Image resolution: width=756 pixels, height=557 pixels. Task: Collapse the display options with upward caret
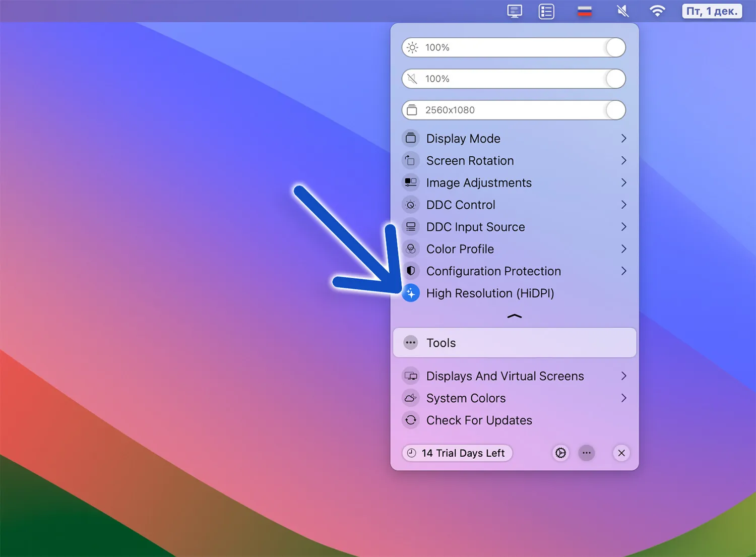515,316
